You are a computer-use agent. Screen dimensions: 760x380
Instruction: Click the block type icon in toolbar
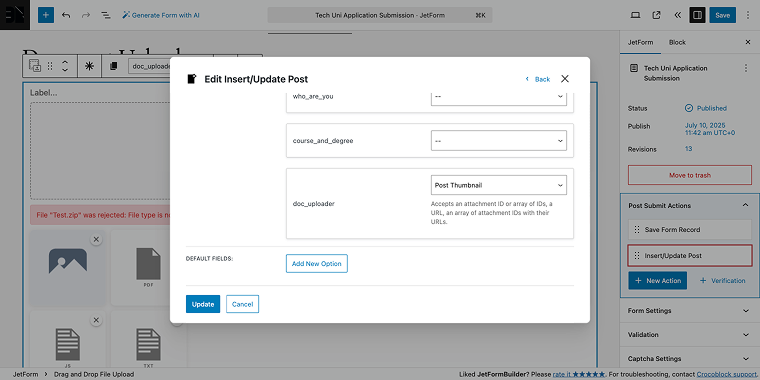pos(35,66)
